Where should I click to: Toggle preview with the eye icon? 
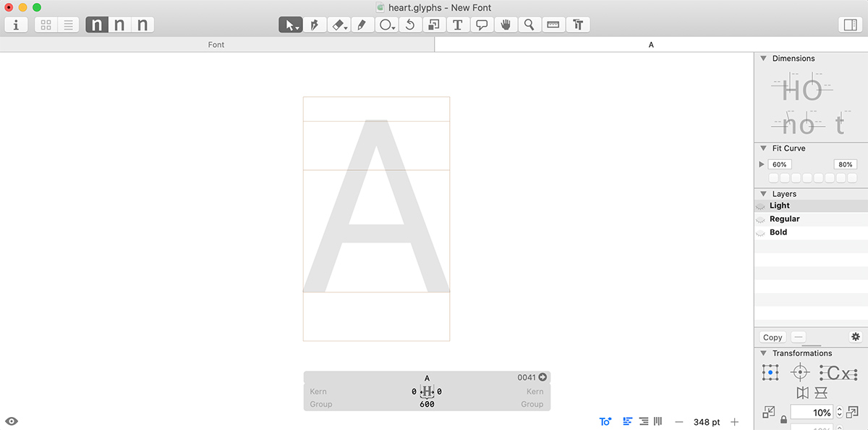tap(12, 421)
